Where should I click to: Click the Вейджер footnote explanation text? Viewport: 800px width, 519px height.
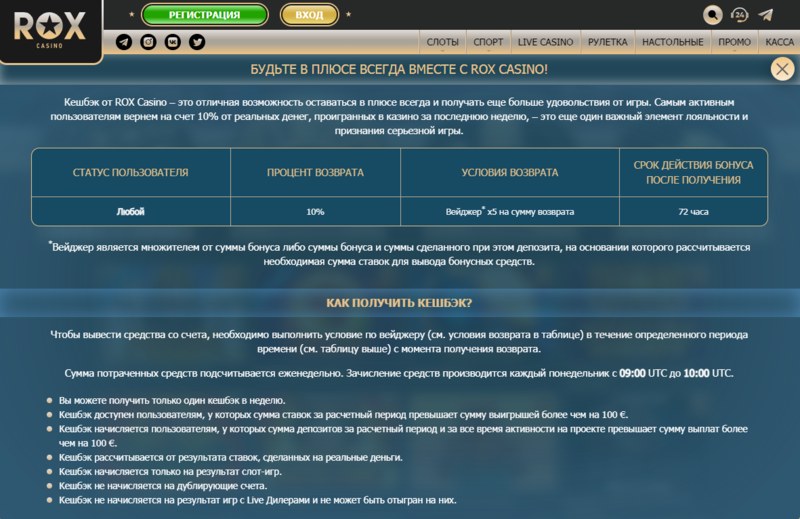coord(399,254)
